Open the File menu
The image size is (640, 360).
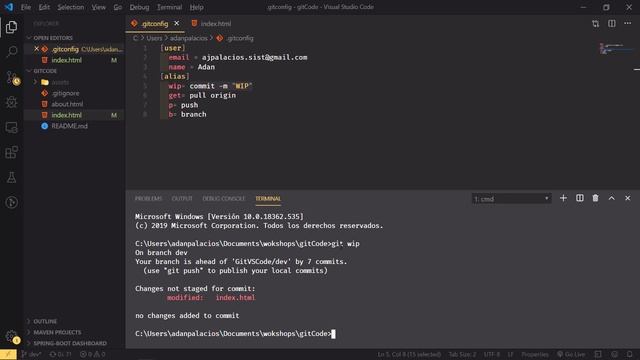point(26,7)
